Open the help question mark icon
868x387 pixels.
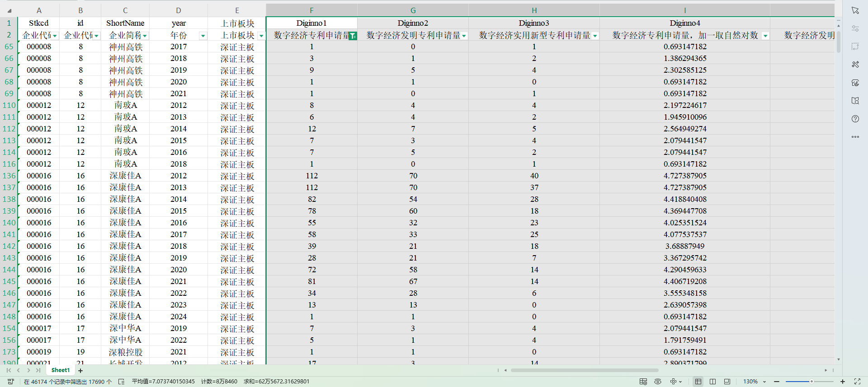point(855,119)
